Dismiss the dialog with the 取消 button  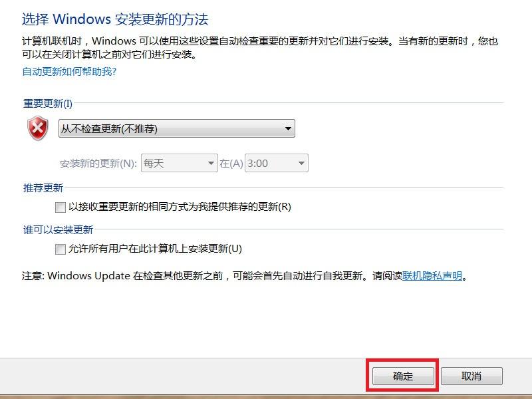pyautogui.click(x=471, y=376)
